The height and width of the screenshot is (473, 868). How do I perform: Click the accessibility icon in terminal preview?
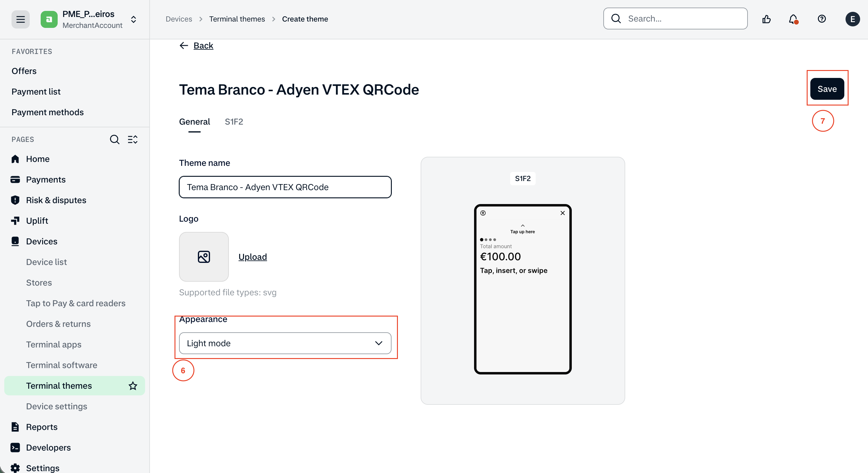pos(483,213)
